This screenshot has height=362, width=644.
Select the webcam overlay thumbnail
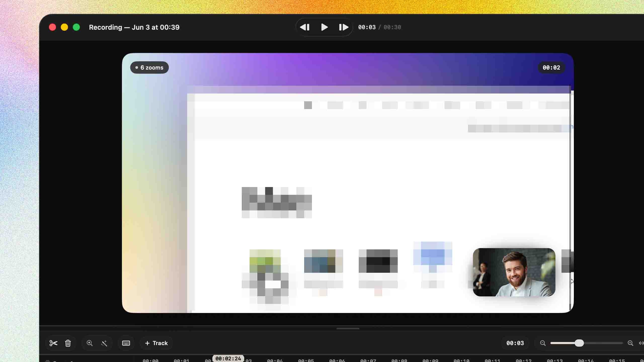[514, 272]
